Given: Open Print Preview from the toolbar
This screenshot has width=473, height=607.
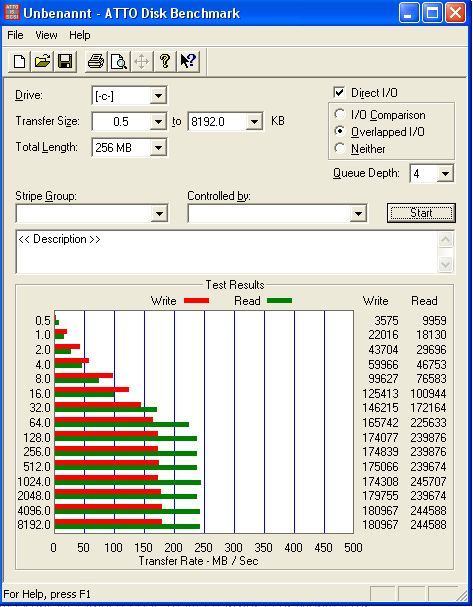Looking at the screenshot, I should [118, 61].
